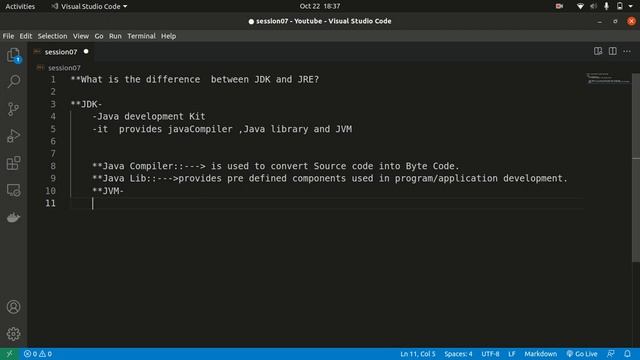640x360 pixels.
Task: Click the '-Java development Kit' line
Action: (149, 116)
